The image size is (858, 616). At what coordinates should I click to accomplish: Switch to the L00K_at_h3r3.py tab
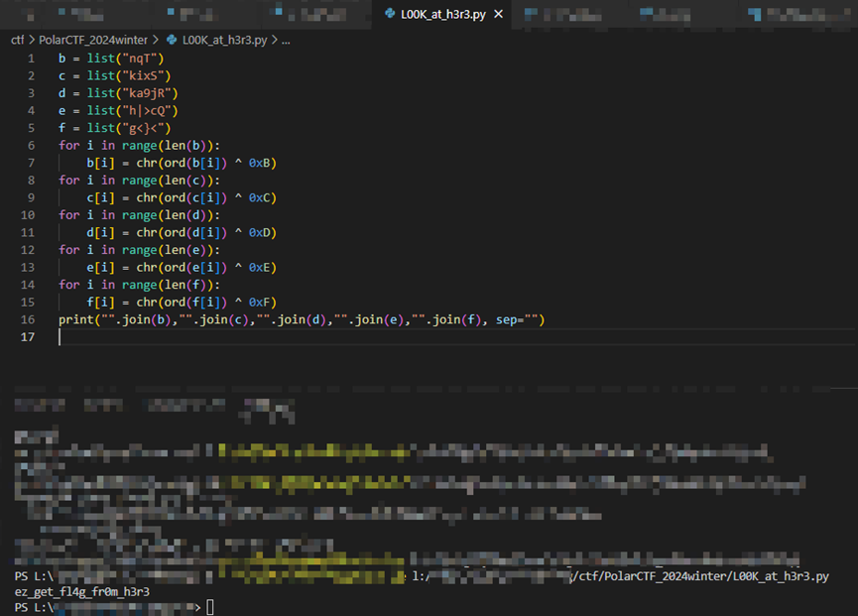[x=443, y=14]
